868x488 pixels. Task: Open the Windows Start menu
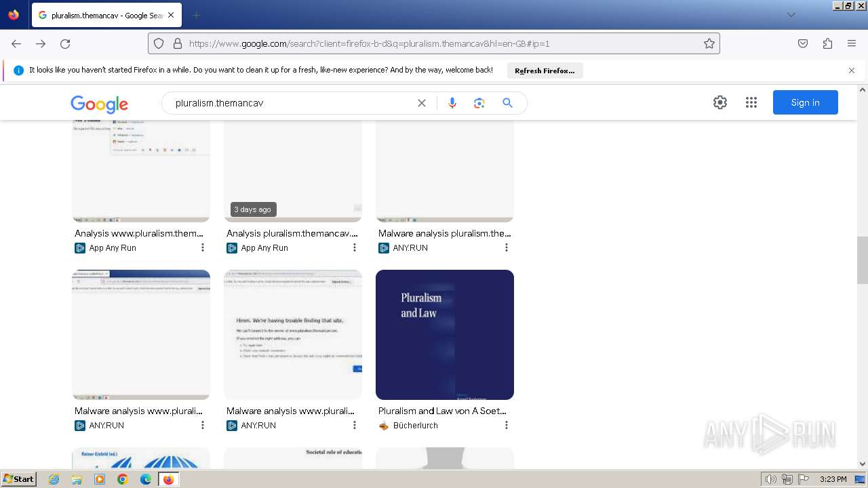point(19,479)
